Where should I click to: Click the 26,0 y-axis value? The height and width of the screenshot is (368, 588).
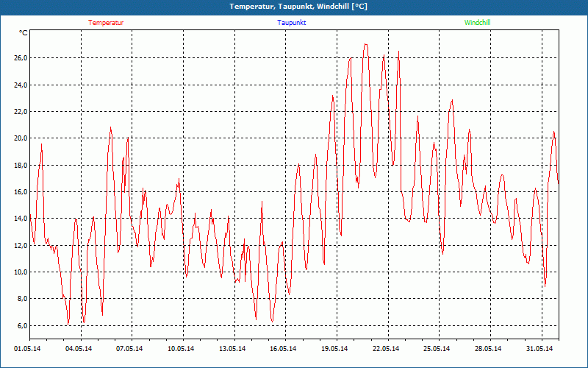tap(21, 58)
